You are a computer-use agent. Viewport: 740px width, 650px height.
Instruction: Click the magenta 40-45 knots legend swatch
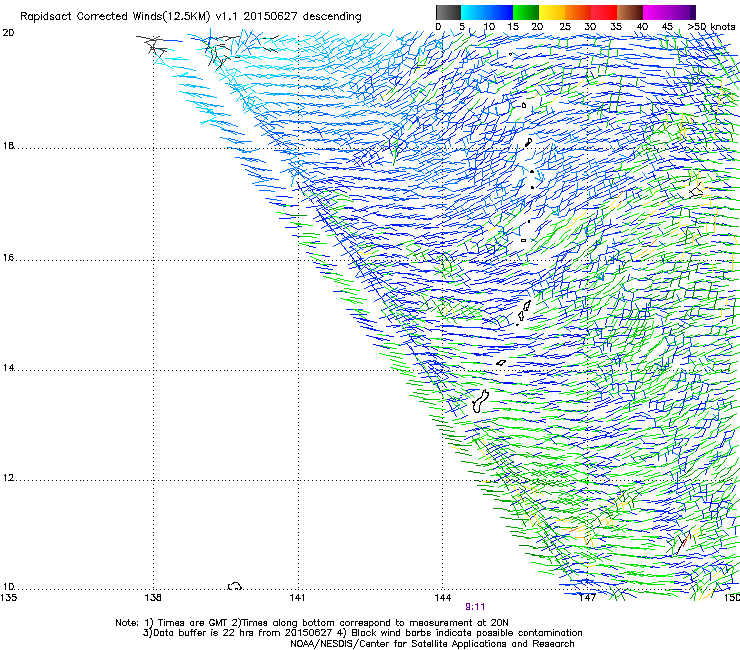tap(656, 12)
